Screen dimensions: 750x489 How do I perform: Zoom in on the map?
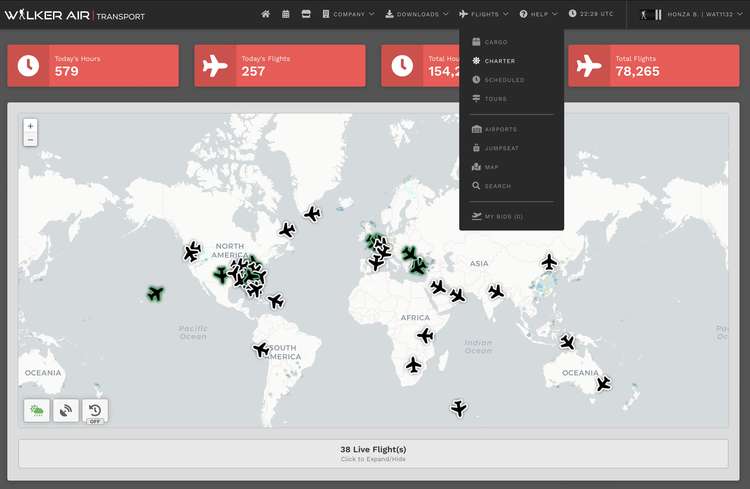click(x=31, y=127)
